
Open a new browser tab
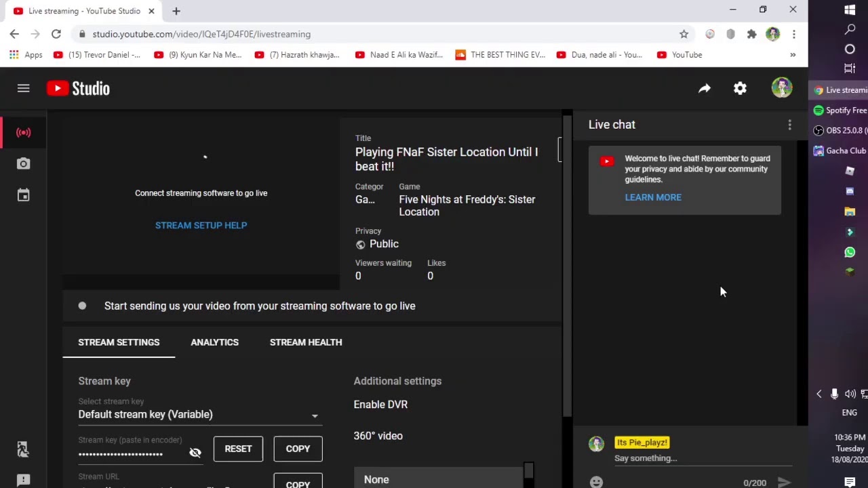pos(176,11)
